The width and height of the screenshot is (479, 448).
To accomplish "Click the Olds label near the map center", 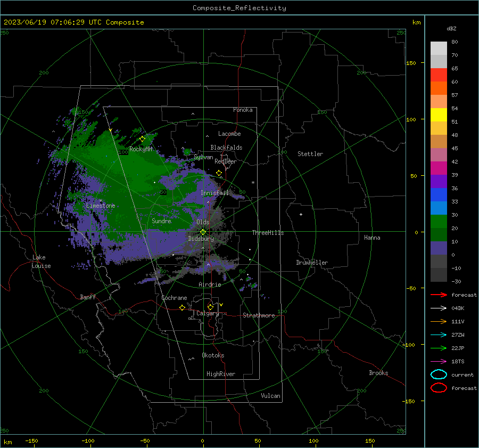I will pos(203,222).
